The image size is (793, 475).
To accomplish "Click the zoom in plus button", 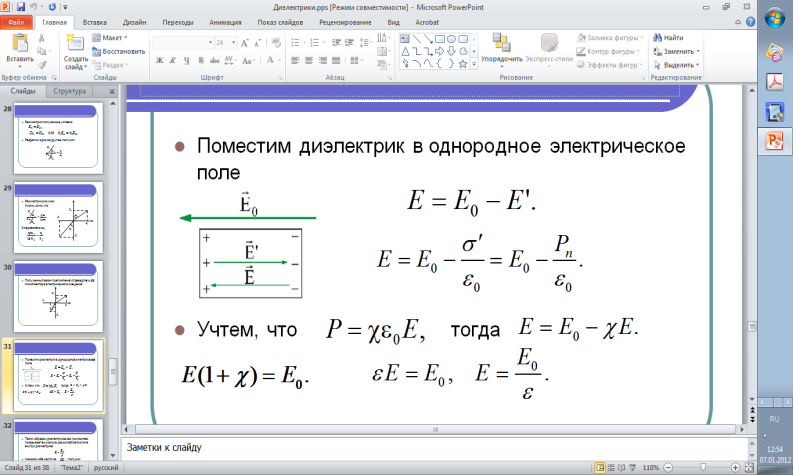I will pyautogui.click(x=735, y=467).
